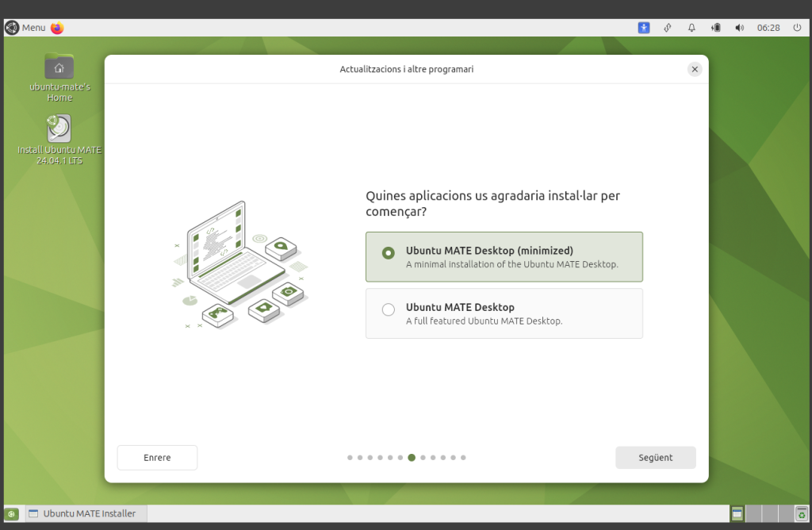This screenshot has width=812, height=530.
Task: Select Ubuntu MATE Desktop (minimized) radio option
Action: [389, 253]
